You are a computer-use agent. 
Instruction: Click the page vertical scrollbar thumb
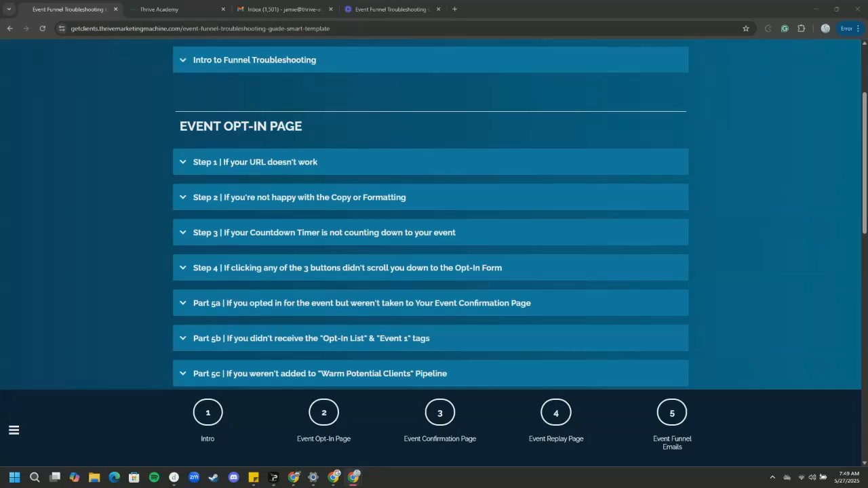[864, 163]
